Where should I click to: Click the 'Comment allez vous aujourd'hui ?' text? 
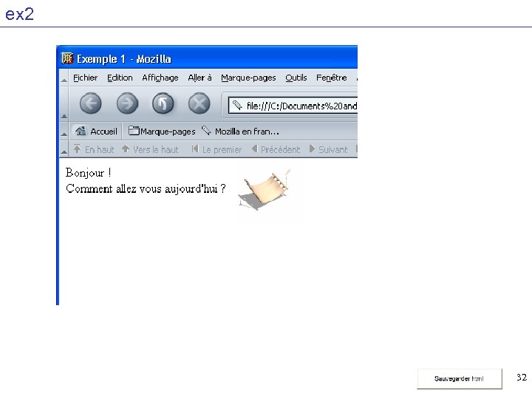[146, 188]
